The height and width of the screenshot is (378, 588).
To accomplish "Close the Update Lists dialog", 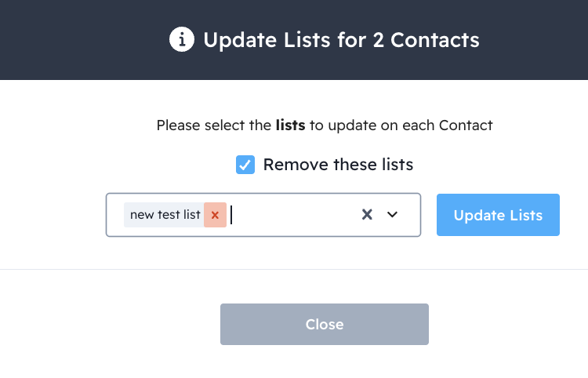I will point(325,324).
